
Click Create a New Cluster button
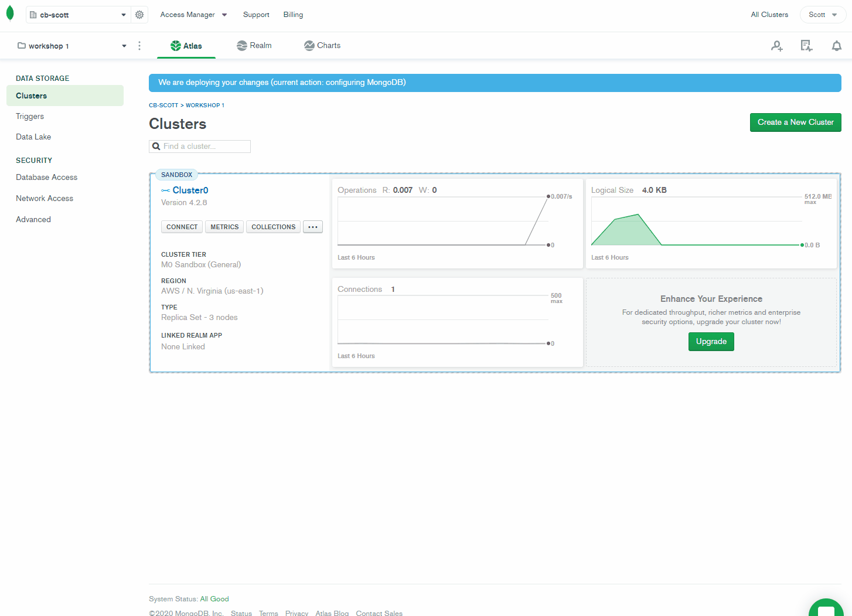coord(796,122)
